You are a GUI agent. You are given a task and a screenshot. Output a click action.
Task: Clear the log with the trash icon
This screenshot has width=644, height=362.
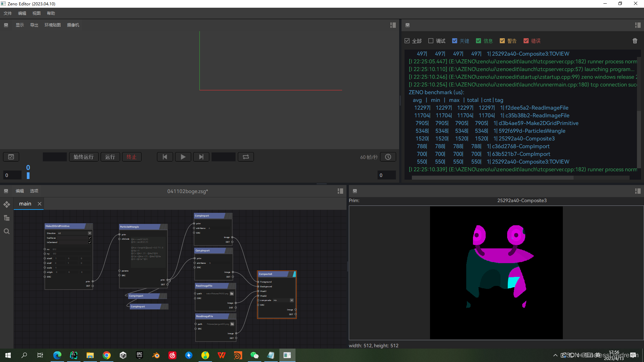(635, 41)
